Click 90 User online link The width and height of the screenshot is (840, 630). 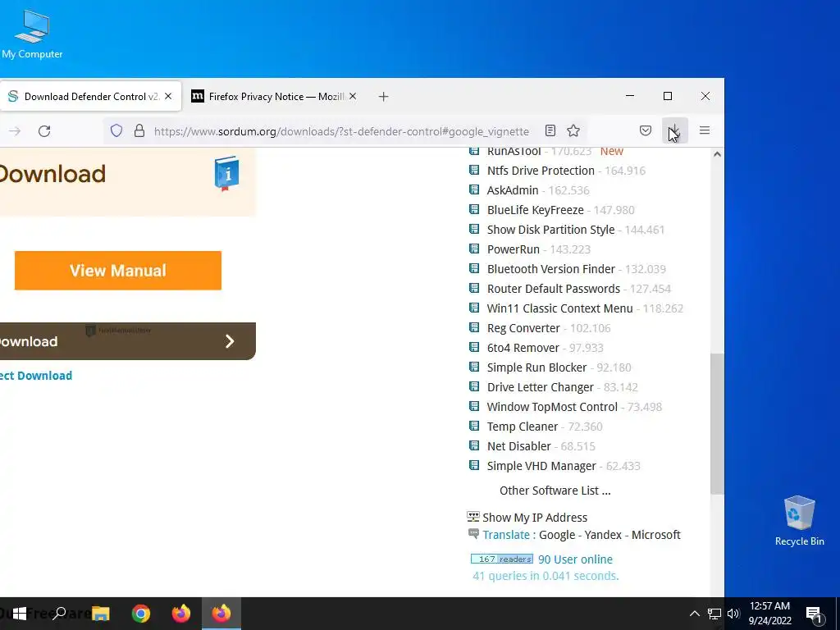(x=575, y=559)
